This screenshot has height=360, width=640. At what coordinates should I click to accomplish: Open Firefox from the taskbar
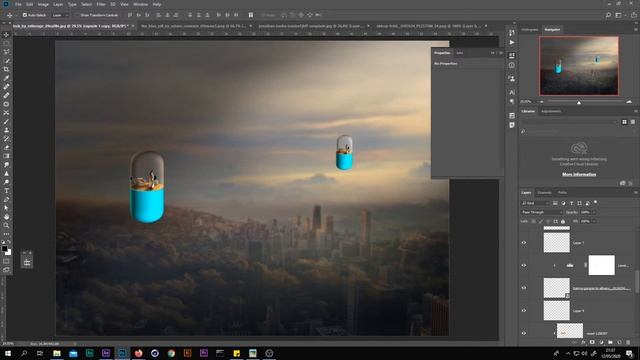[138, 353]
